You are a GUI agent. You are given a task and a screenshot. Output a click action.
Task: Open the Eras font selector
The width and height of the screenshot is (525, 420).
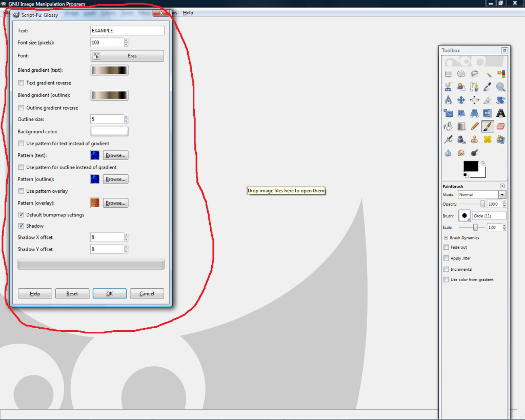click(127, 55)
